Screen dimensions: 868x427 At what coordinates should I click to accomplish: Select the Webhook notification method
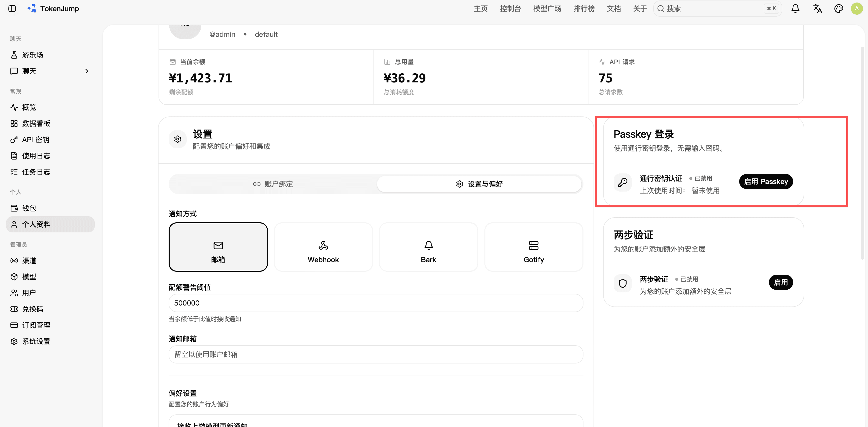[x=323, y=247]
